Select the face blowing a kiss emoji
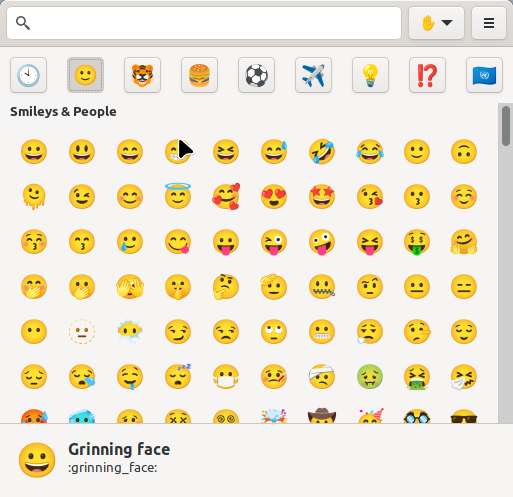The height and width of the screenshot is (497, 513). pyautogui.click(x=370, y=197)
